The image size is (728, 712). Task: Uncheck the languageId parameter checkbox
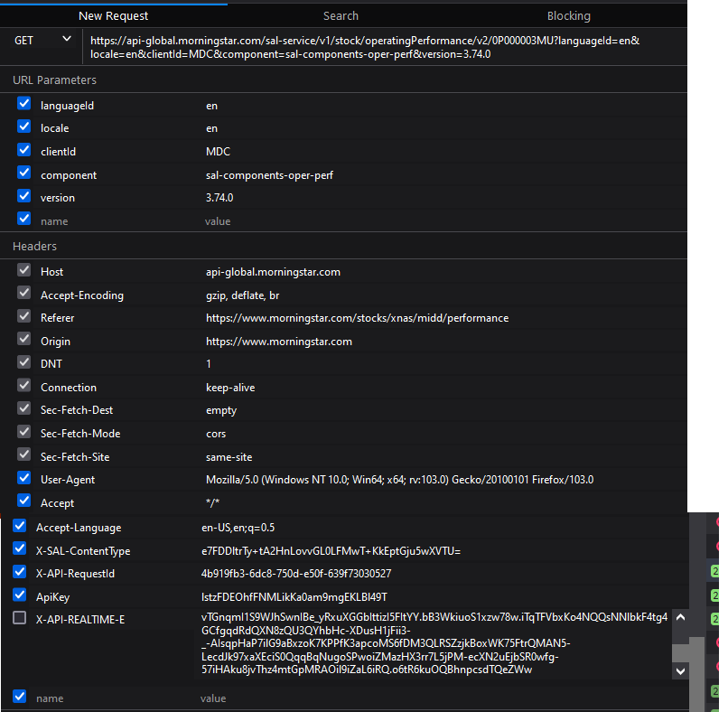(x=24, y=104)
